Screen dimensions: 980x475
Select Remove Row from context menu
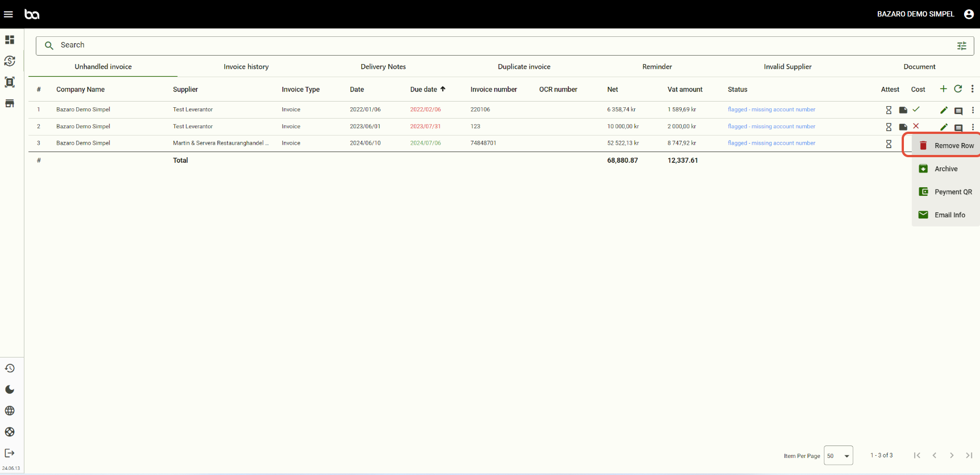click(946, 145)
